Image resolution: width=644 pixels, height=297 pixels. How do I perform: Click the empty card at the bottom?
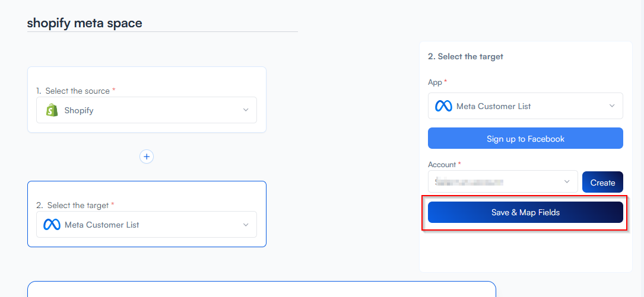click(261, 289)
